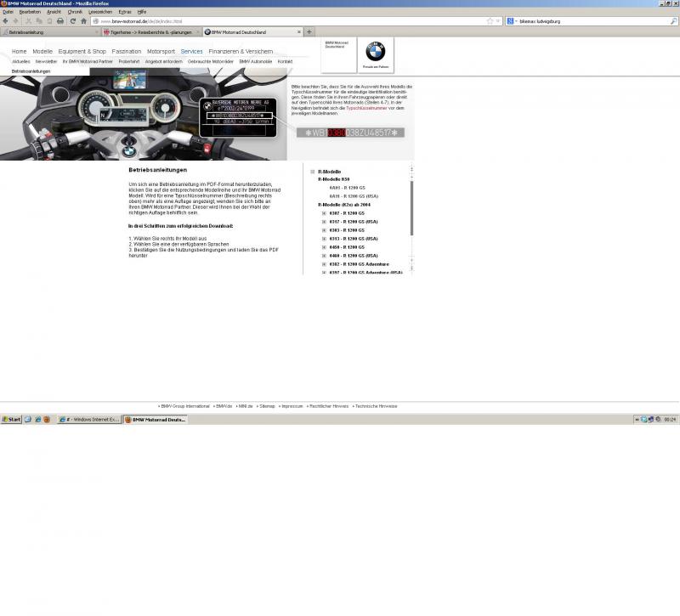The width and height of the screenshot is (680, 616).
Task: Click Probefahrt sub-navigation link
Action: (129, 61)
